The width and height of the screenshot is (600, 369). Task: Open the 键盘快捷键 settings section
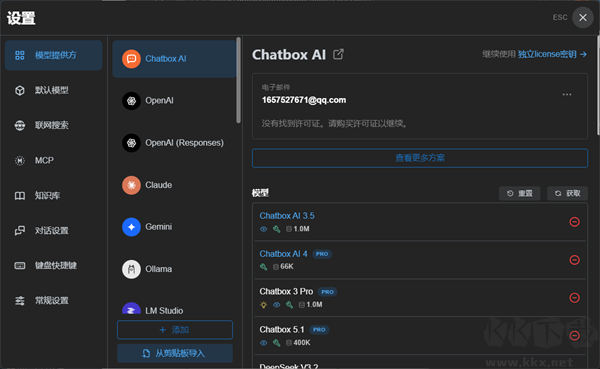[54, 265]
